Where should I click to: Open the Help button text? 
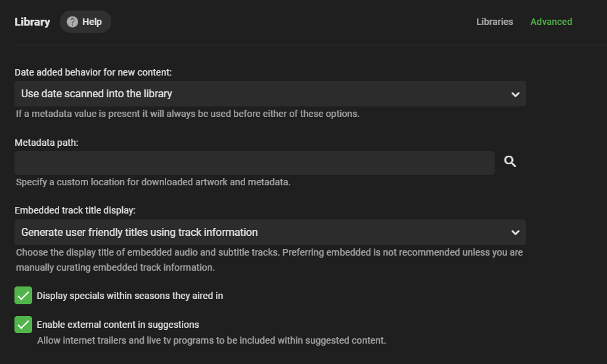tap(92, 22)
